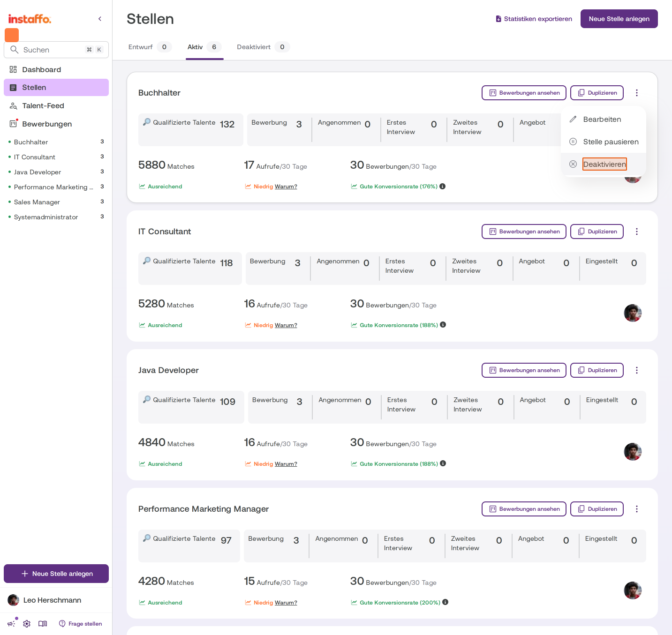The image size is (672, 635).
Task: Click the pause icon beside Stelle pausieren
Action: point(573,142)
